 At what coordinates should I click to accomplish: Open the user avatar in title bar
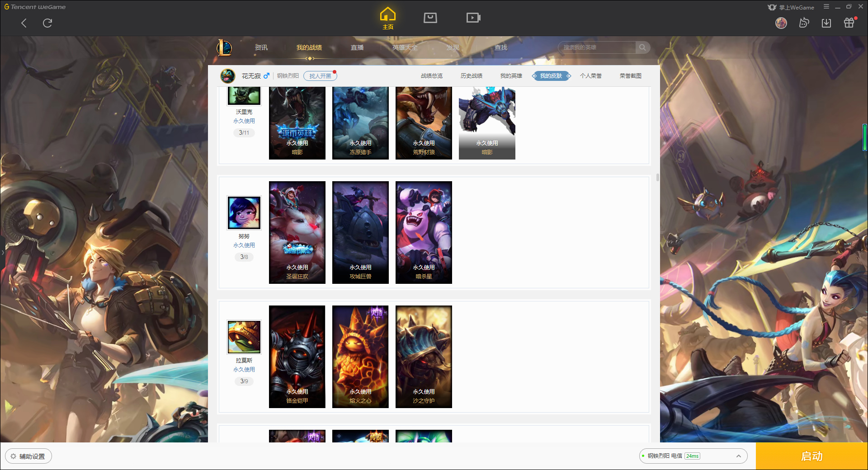pyautogui.click(x=781, y=23)
